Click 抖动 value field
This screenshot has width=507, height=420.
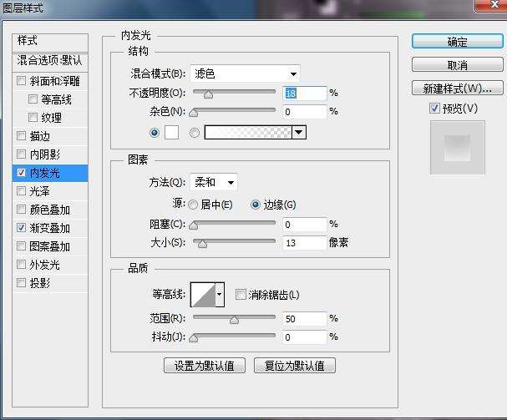click(304, 337)
